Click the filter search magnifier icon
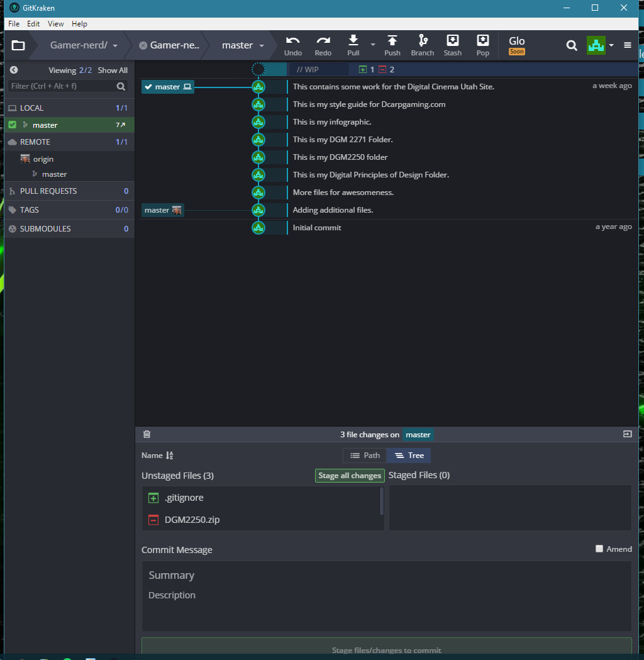This screenshot has height=660, width=644. (121, 86)
